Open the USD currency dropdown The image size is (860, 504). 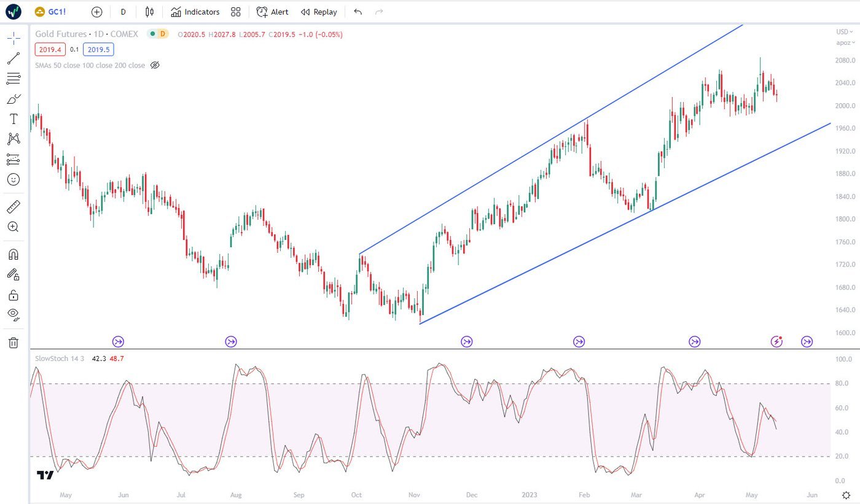coord(843,32)
